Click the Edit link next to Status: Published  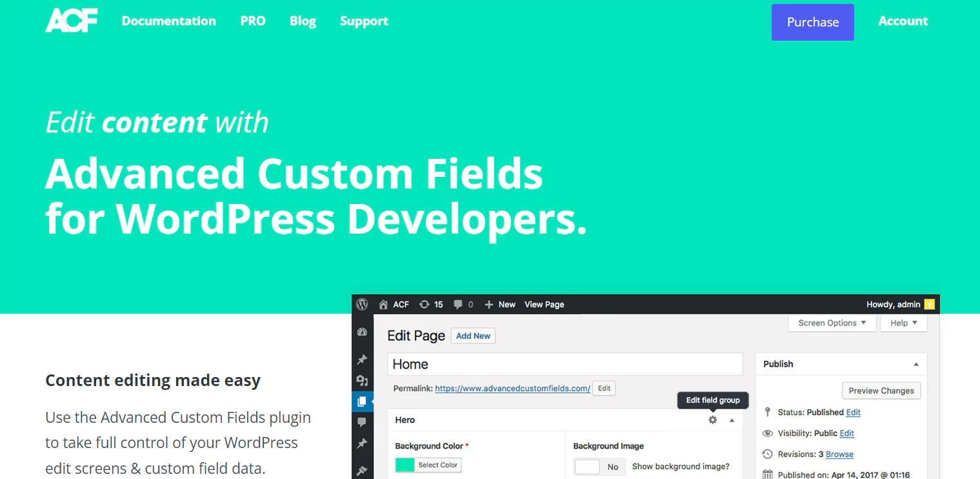pyautogui.click(x=854, y=412)
